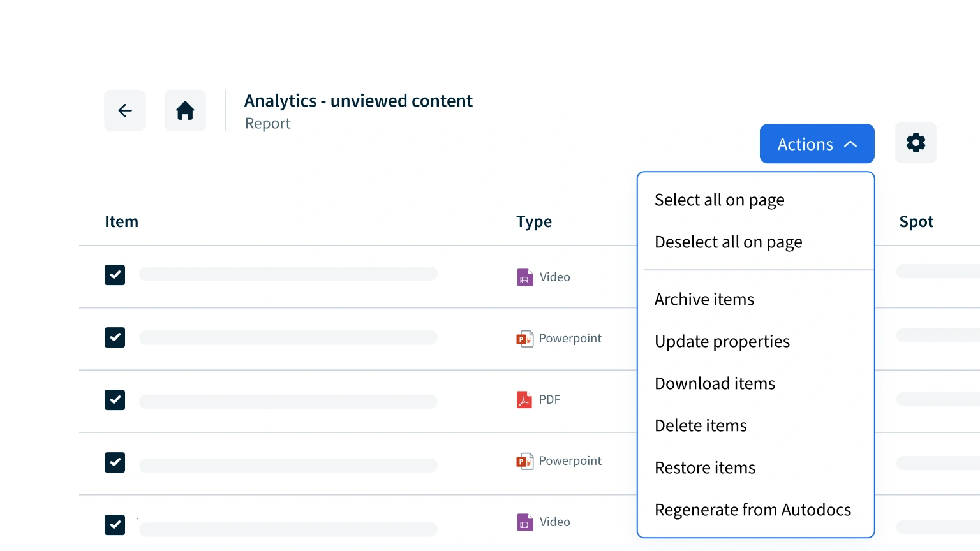Uncheck the first row Video checkbox
The height and width of the screenshot is (551, 980).
tap(115, 275)
